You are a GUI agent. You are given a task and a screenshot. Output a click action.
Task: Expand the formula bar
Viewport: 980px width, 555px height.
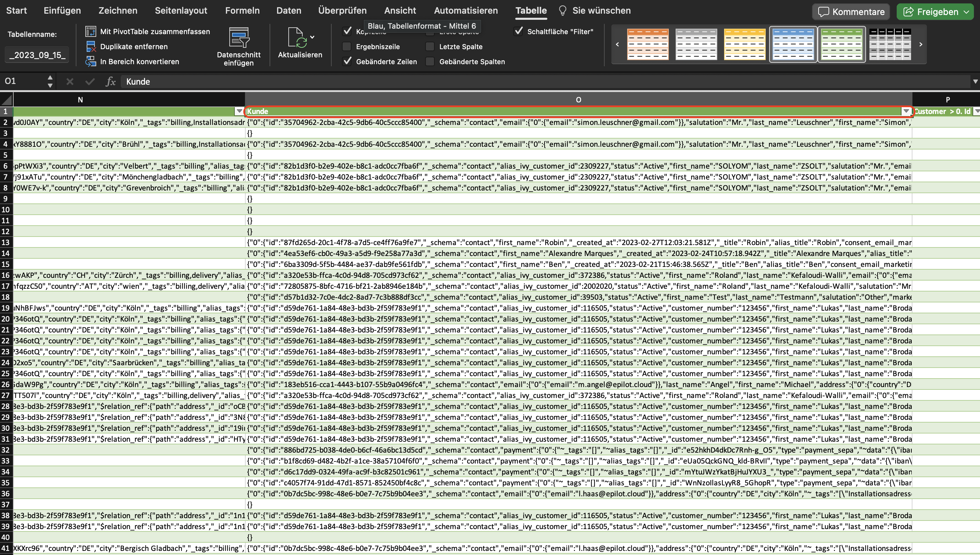click(x=976, y=81)
